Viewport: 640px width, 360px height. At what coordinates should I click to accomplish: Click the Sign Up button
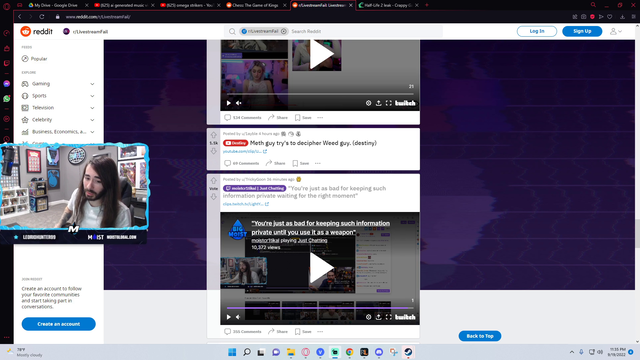coord(582,31)
